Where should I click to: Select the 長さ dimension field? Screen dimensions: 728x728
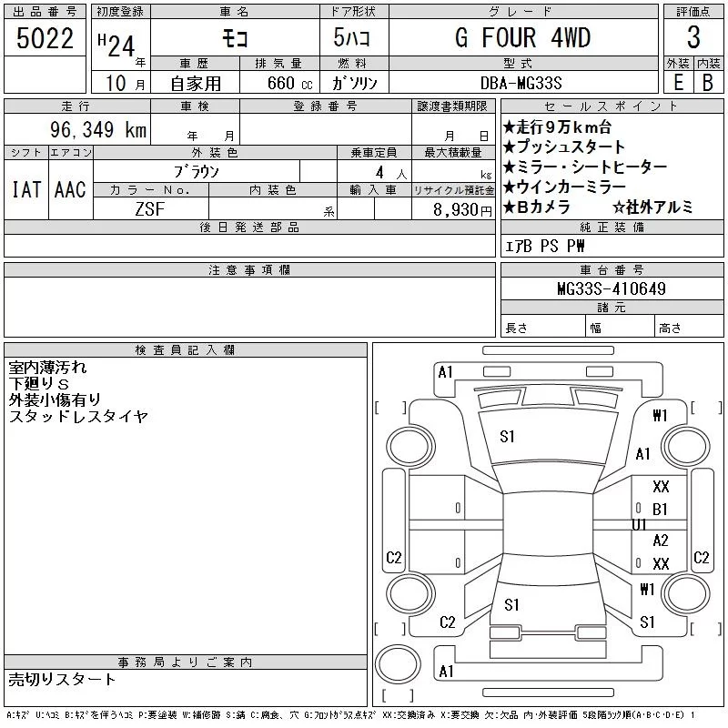[543, 328]
